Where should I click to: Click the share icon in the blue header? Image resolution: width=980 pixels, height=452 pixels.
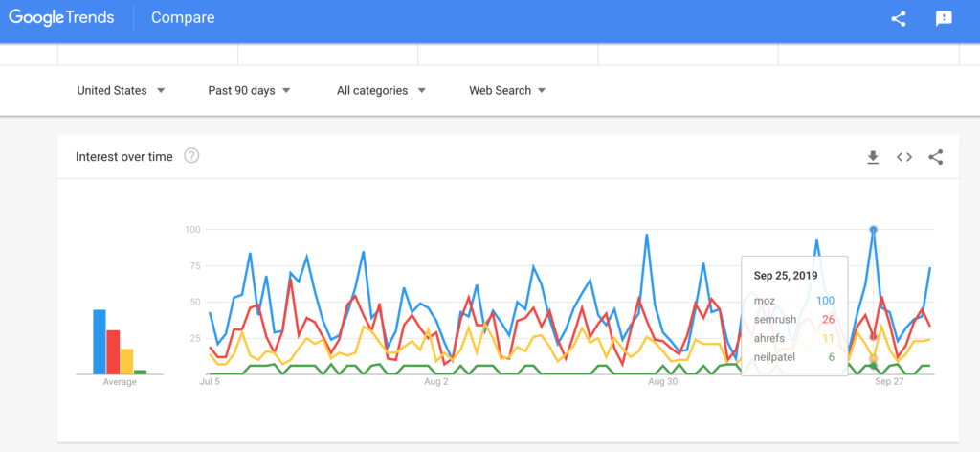898,19
